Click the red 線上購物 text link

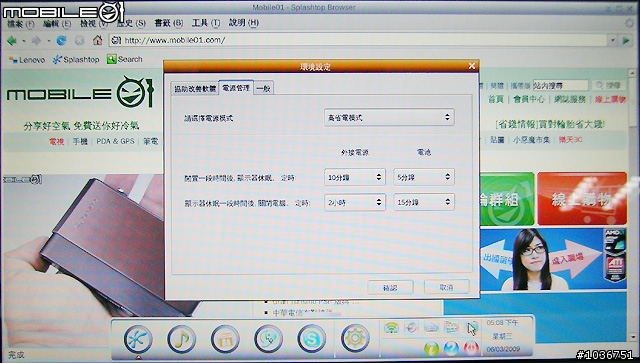tap(610, 99)
